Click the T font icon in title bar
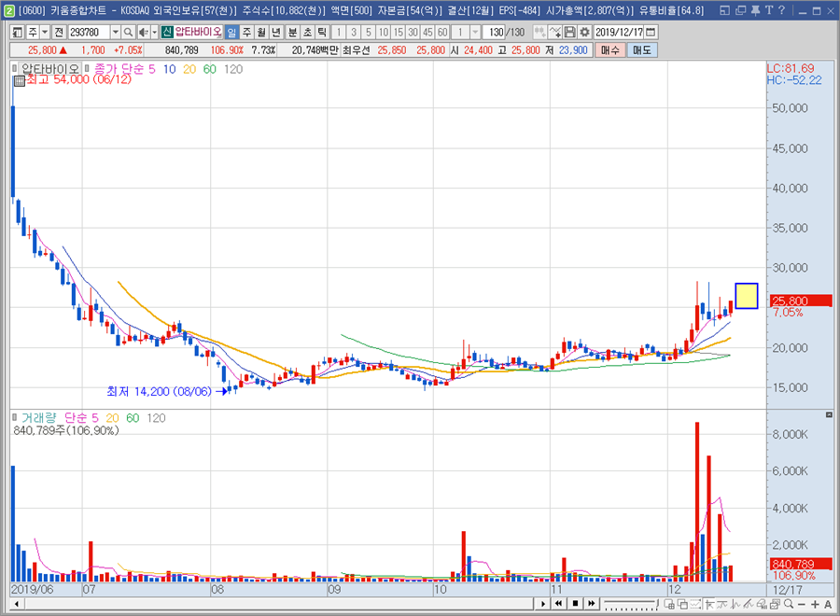This screenshot has width=840, height=616. (x=769, y=10)
